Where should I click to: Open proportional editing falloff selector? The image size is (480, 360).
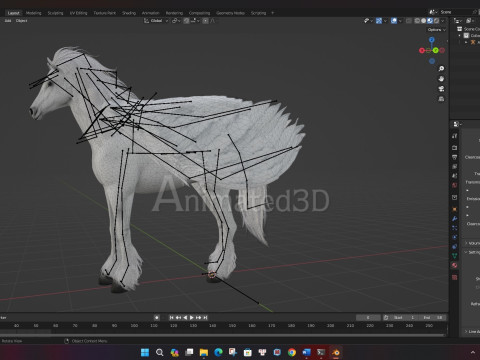pos(213,21)
